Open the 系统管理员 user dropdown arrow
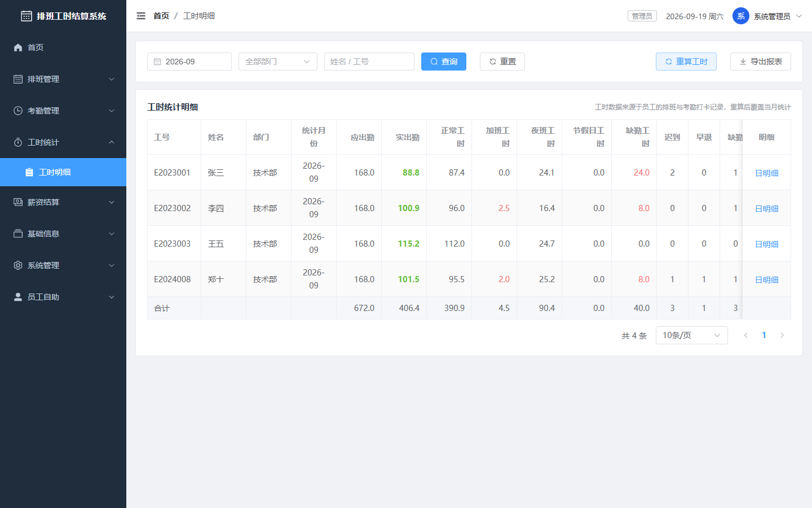812x508 pixels. point(799,16)
